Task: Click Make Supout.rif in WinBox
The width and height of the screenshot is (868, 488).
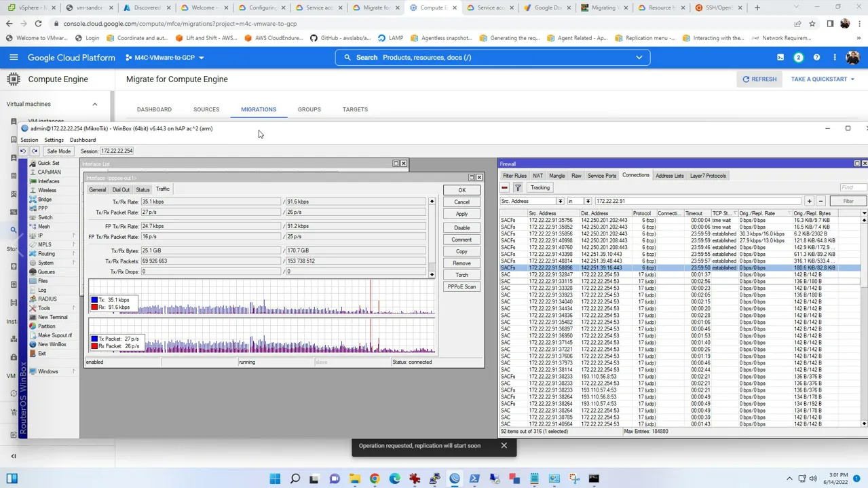Action: click(x=54, y=335)
